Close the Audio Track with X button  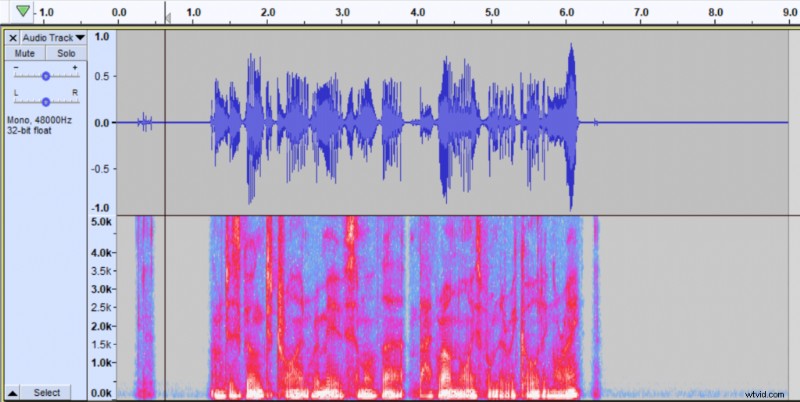click(13, 38)
